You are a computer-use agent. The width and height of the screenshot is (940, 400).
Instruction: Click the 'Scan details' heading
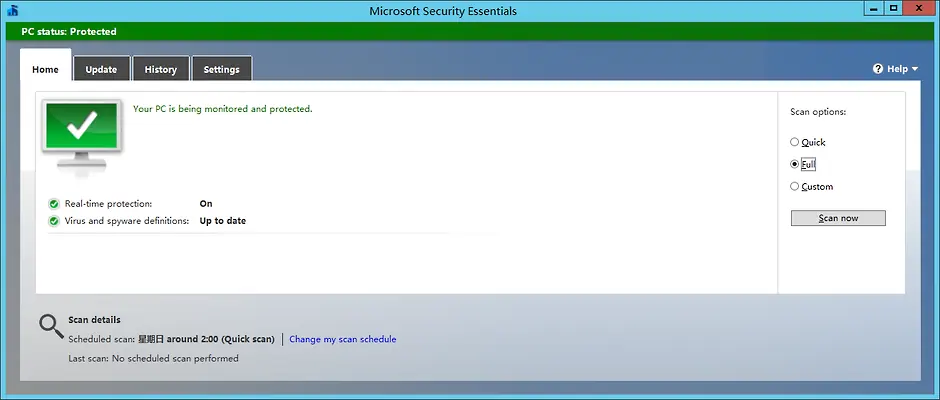[x=94, y=320]
